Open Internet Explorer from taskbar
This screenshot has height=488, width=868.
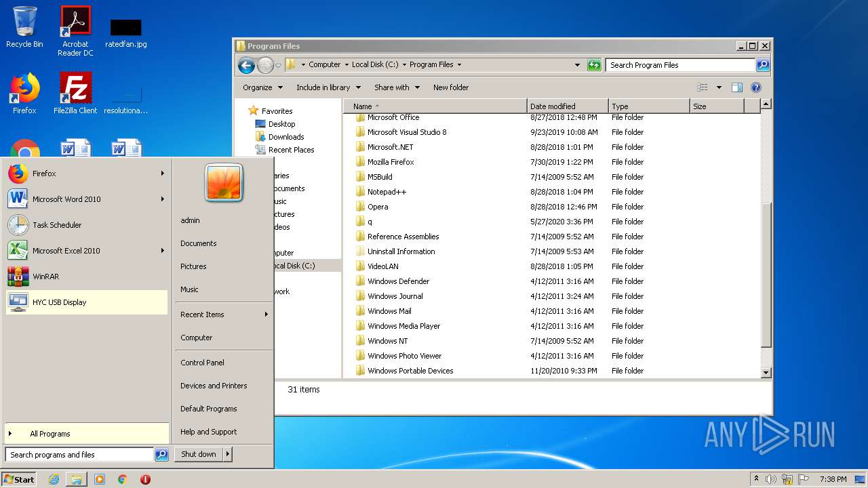(54, 479)
